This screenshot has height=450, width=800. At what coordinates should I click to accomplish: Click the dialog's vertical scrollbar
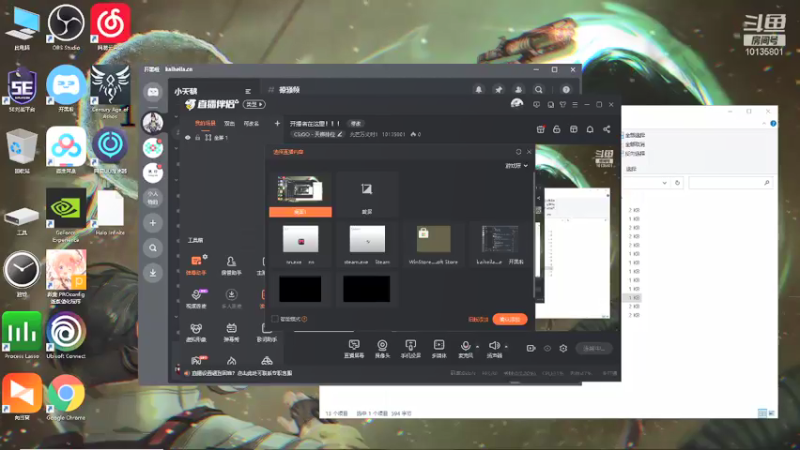pyautogui.click(x=534, y=235)
